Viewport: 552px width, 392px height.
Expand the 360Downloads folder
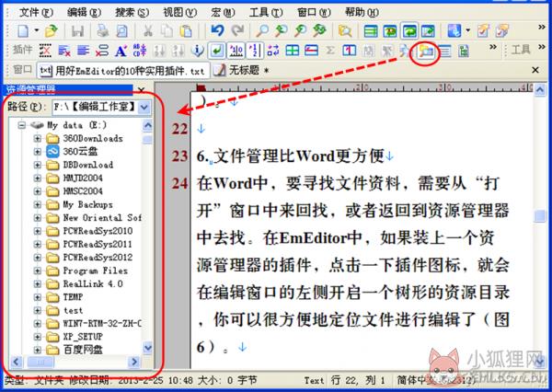coord(38,138)
